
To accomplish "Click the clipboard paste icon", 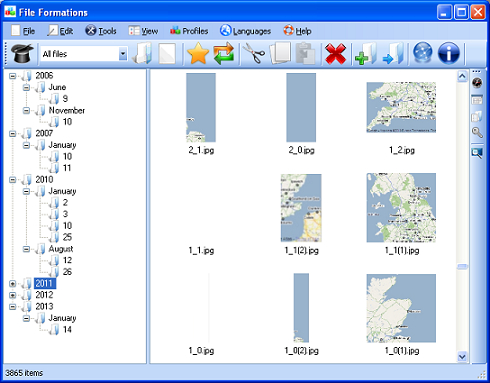I will [305, 53].
